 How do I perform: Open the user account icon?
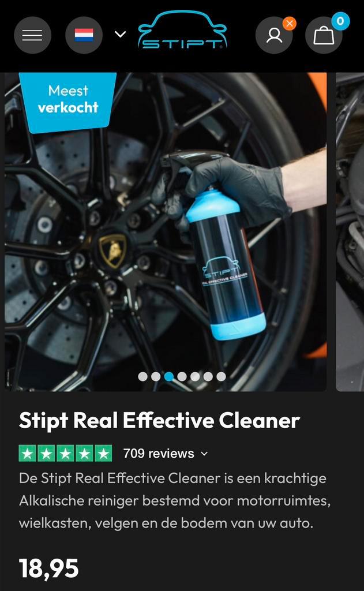click(274, 35)
